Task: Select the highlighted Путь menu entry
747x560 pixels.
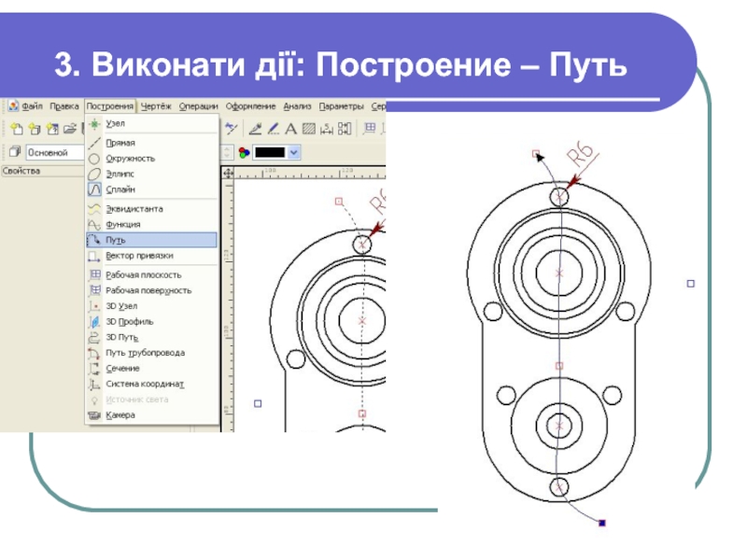Action: [x=152, y=240]
